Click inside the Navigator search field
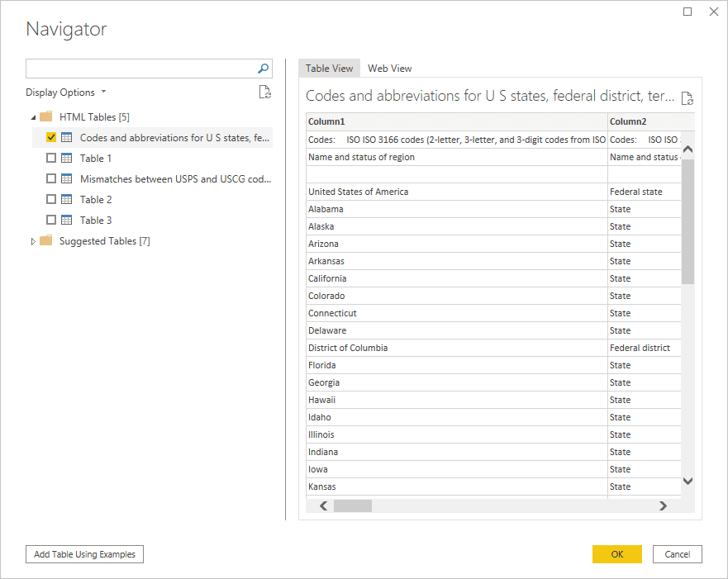This screenshot has width=728, height=579. [140, 69]
